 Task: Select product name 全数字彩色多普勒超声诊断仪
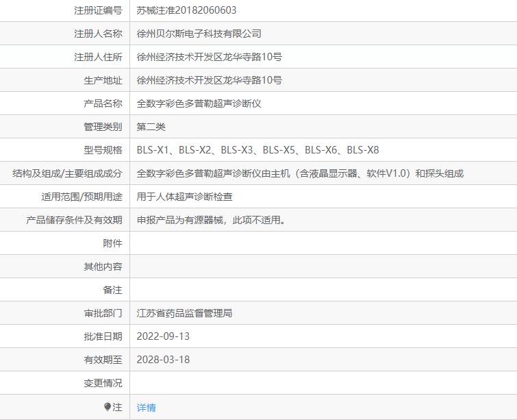point(199,103)
